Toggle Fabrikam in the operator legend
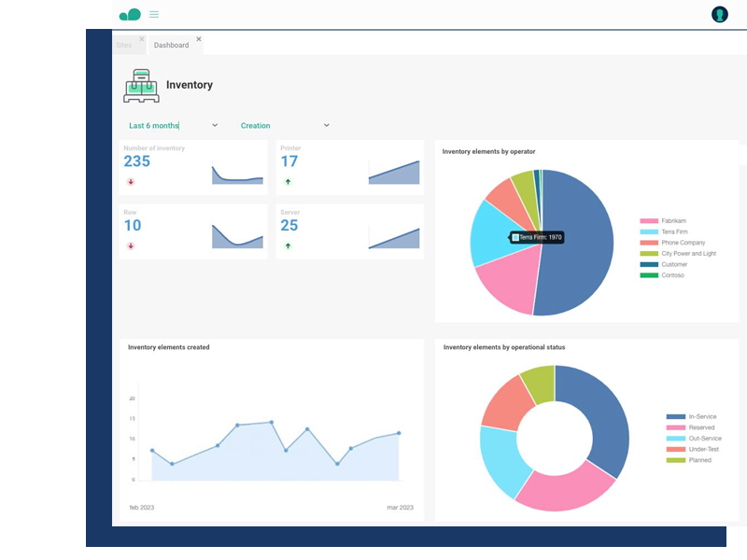 pos(673,220)
